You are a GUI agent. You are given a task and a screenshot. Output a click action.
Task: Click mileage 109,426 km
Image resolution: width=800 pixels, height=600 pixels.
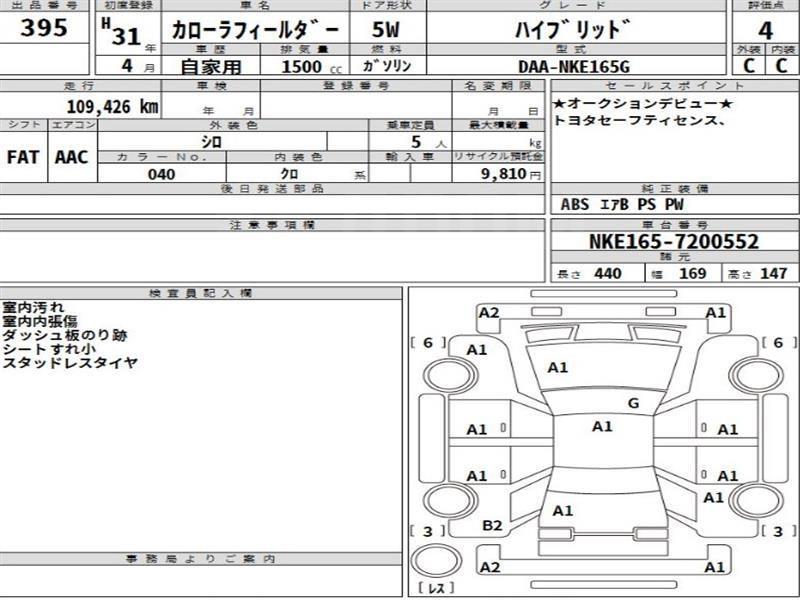[x=112, y=107]
